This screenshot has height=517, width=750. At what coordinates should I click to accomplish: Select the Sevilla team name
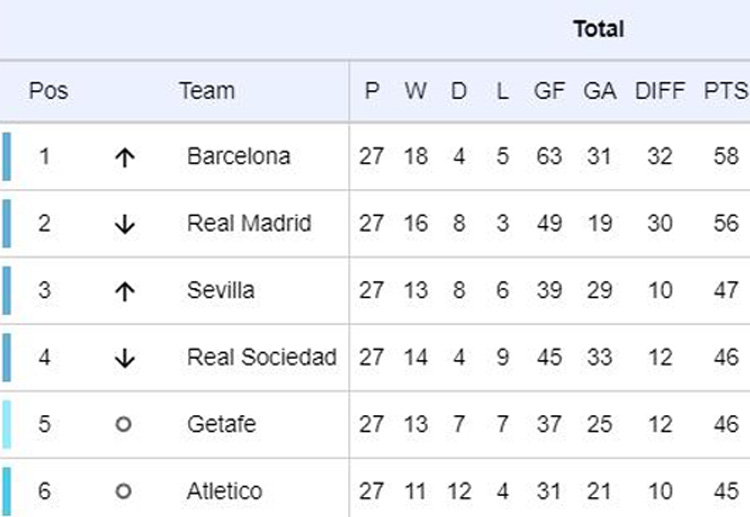[x=220, y=290]
